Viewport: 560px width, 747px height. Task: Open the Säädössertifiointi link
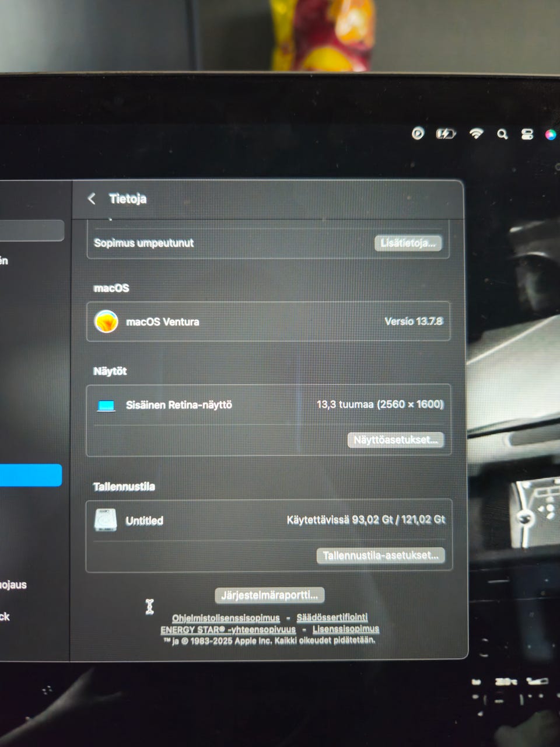pyautogui.click(x=332, y=617)
